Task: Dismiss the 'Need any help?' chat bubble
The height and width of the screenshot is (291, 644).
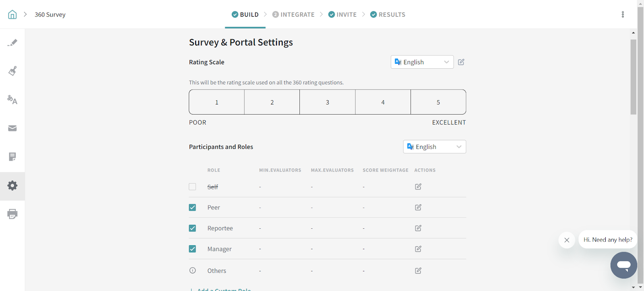Action: click(567, 240)
